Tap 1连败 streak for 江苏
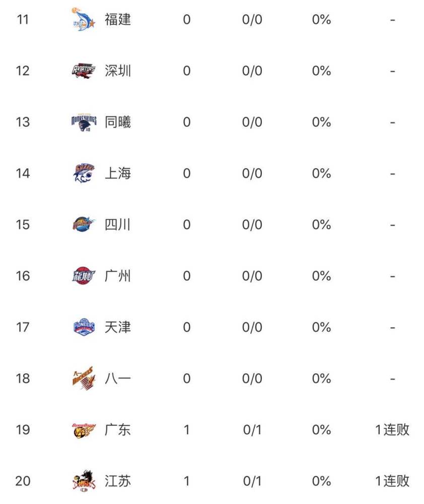Image resolution: width=424 pixels, height=504 pixels. click(392, 481)
